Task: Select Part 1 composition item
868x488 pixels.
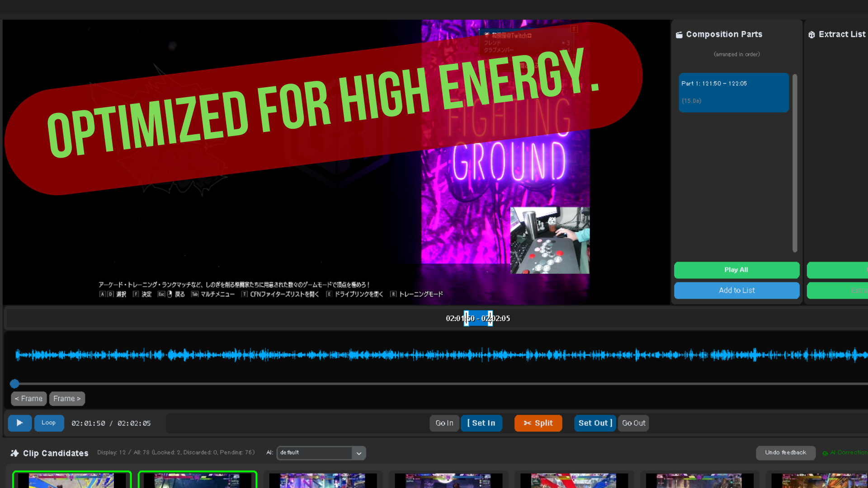Action: click(733, 92)
